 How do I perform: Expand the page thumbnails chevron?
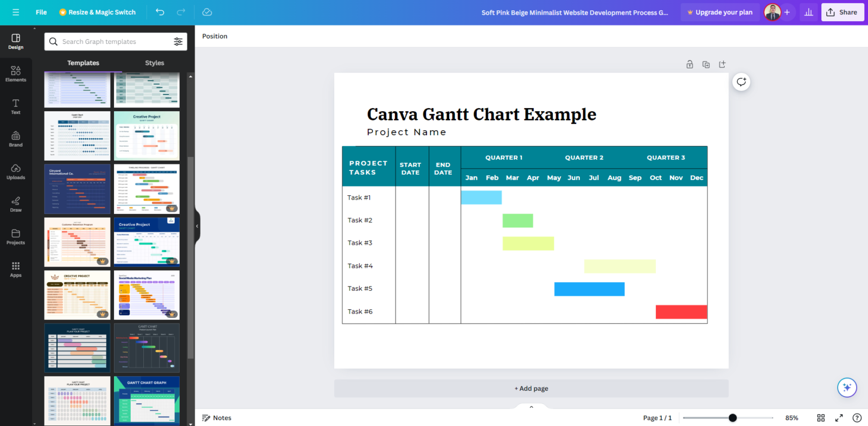pyautogui.click(x=531, y=406)
